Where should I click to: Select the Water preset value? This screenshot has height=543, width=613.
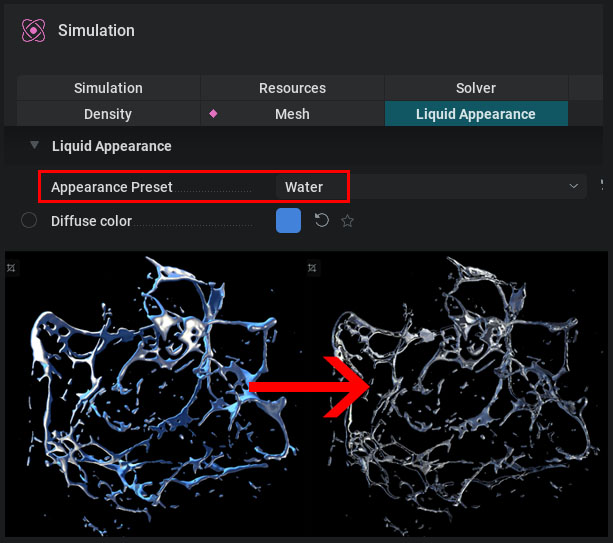pos(304,187)
